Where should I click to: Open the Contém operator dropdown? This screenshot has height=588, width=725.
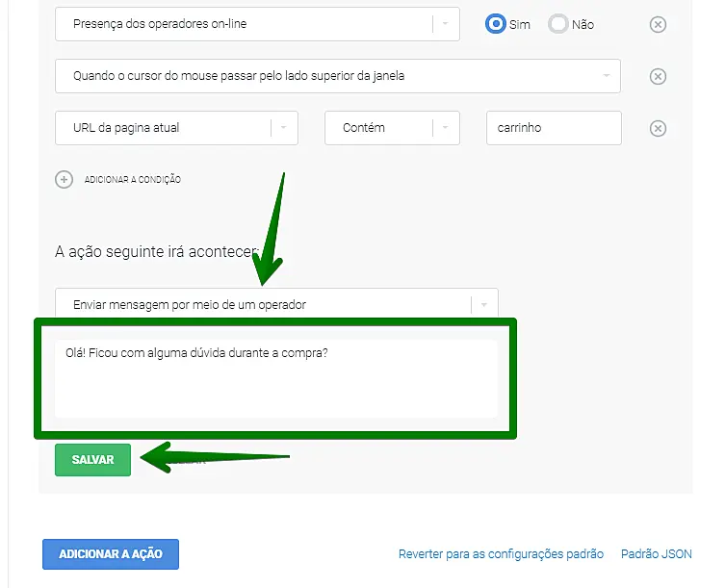[378, 128]
